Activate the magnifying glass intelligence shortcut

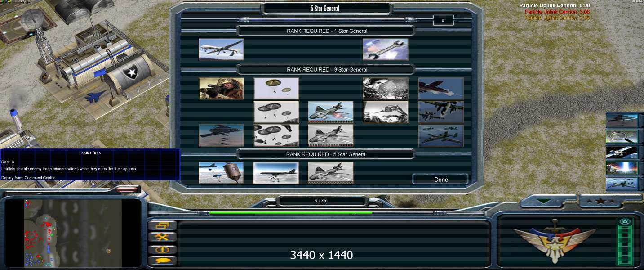click(x=622, y=136)
